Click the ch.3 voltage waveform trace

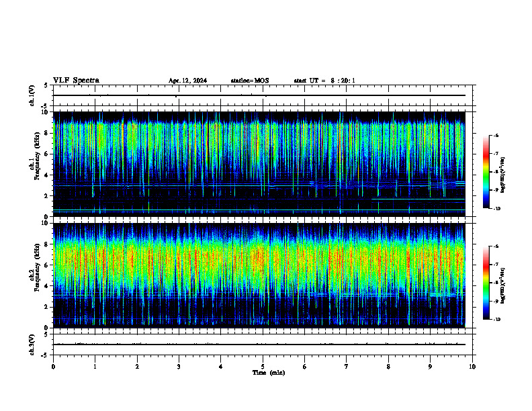259,345
